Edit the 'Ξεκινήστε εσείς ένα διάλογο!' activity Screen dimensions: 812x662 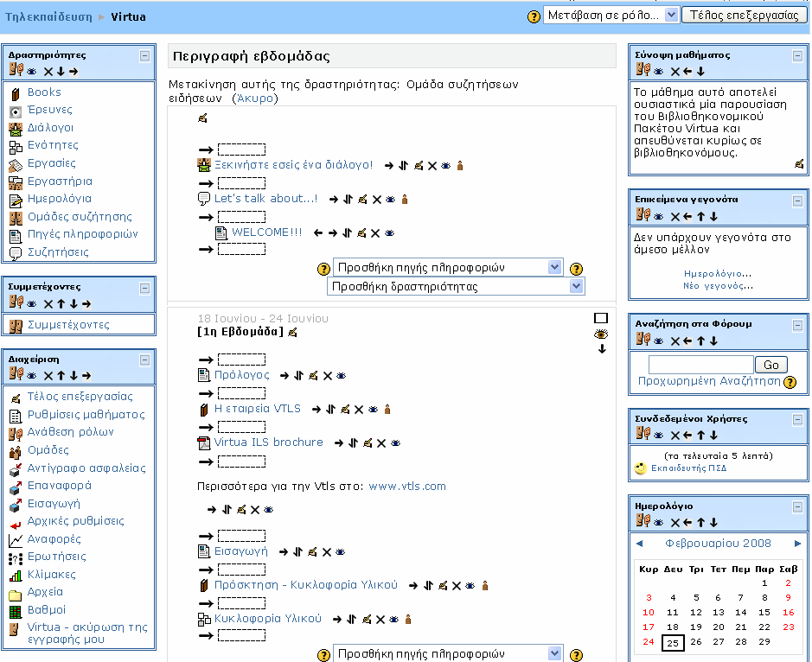(x=419, y=166)
